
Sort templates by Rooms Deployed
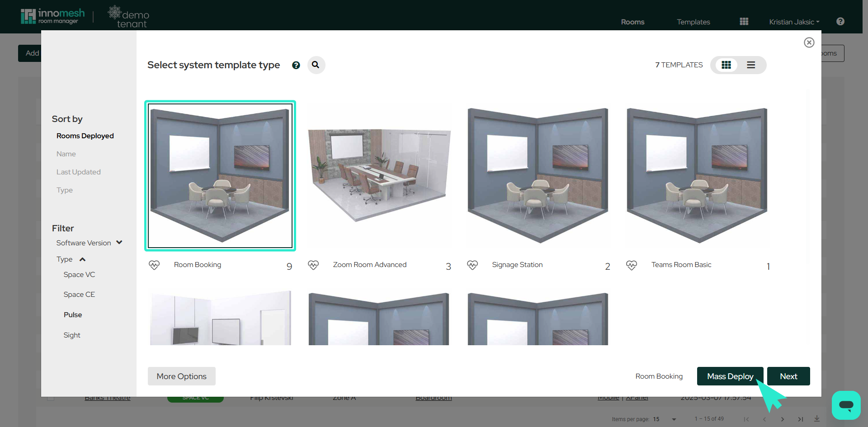pyautogui.click(x=85, y=136)
